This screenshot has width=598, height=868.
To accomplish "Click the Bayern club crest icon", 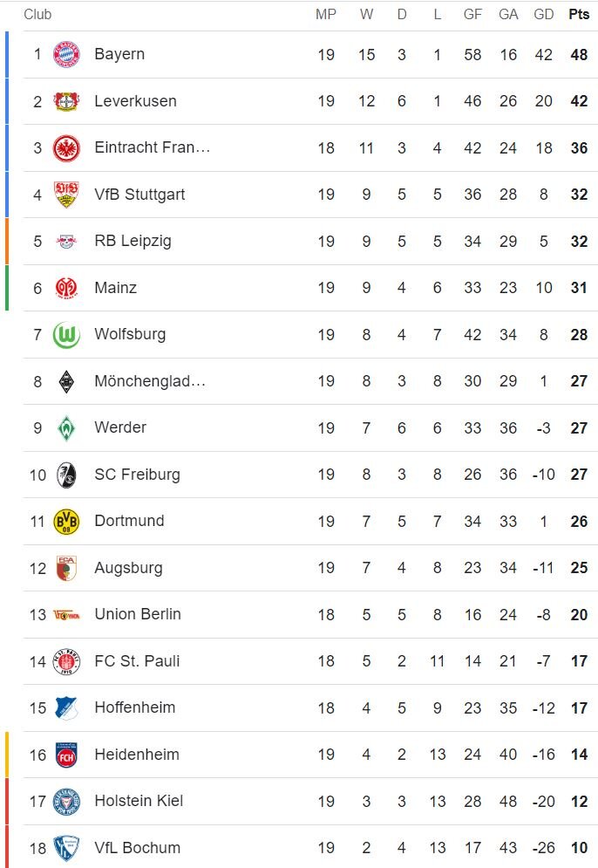I will [66, 54].
